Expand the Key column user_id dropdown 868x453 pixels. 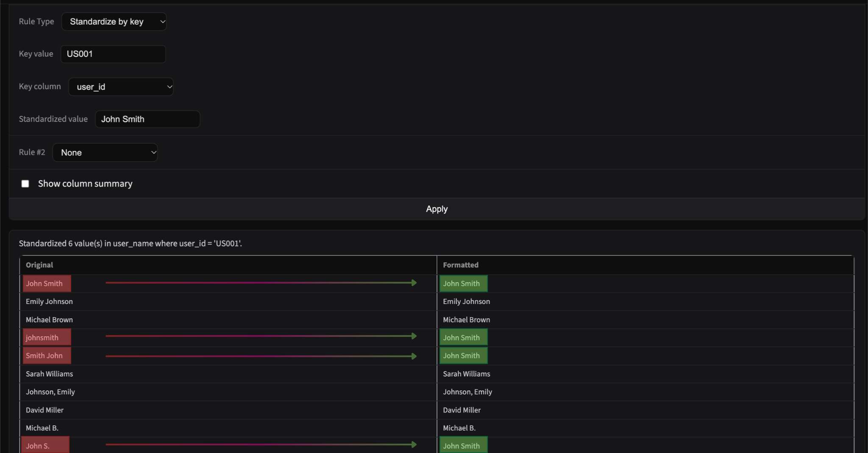[121, 87]
